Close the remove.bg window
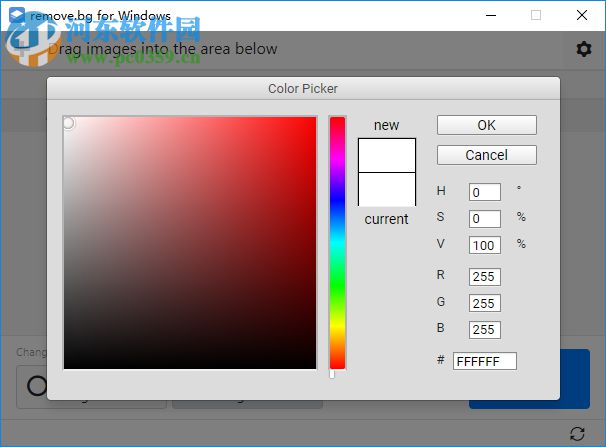 coord(582,15)
